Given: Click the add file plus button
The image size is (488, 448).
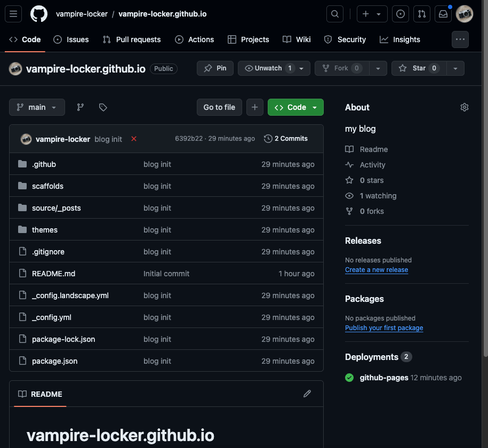Looking at the screenshot, I should (255, 107).
